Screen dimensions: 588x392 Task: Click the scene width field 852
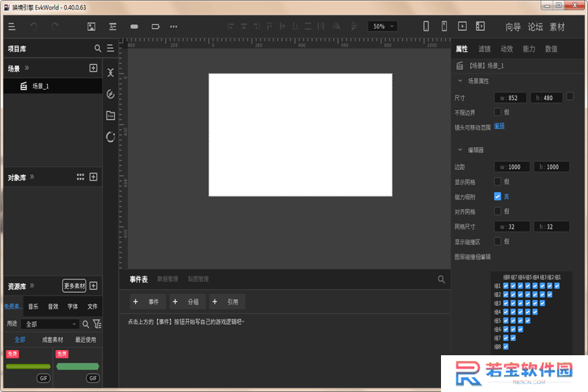tap(510, 98)
